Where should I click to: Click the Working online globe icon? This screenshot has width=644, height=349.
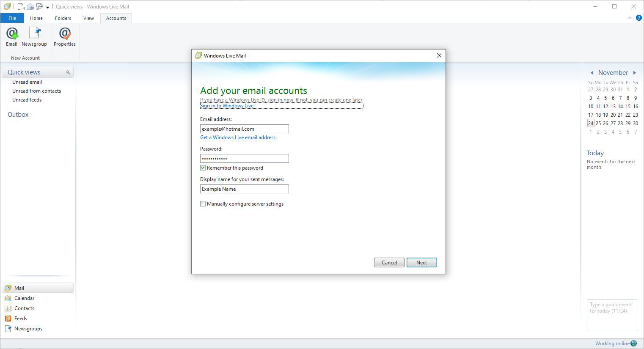coord(634,344)
